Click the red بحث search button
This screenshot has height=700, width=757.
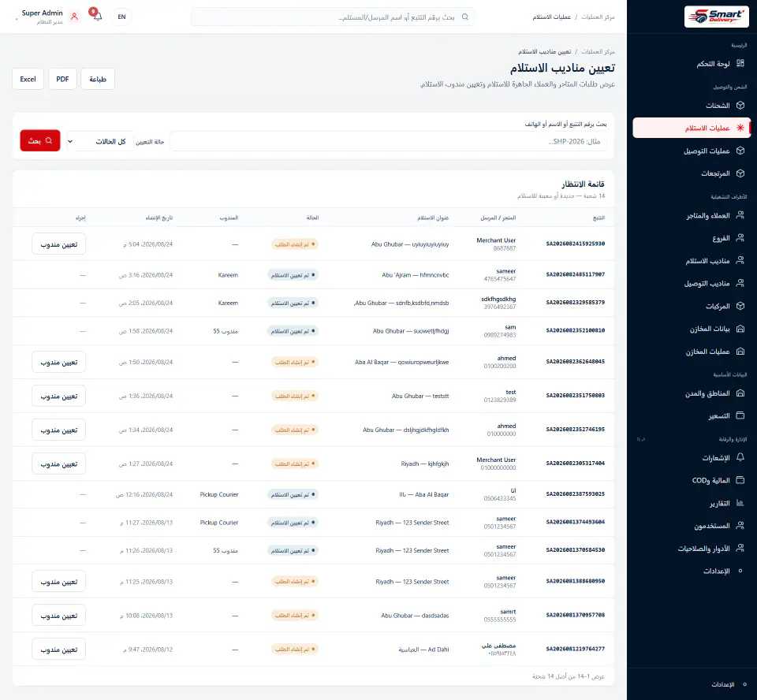[x=40, y=140]
